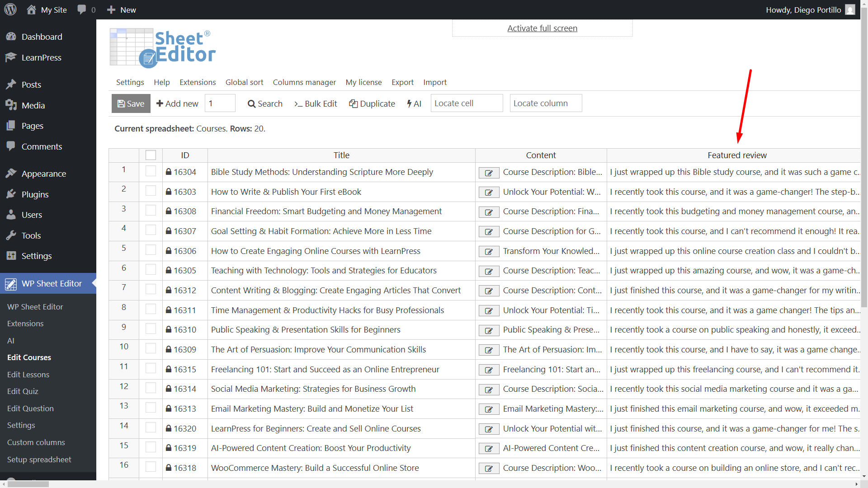The width and height of the screenshot is (868, 488).
Task: Open content editor for row 16307
Action: coord(489,232)
